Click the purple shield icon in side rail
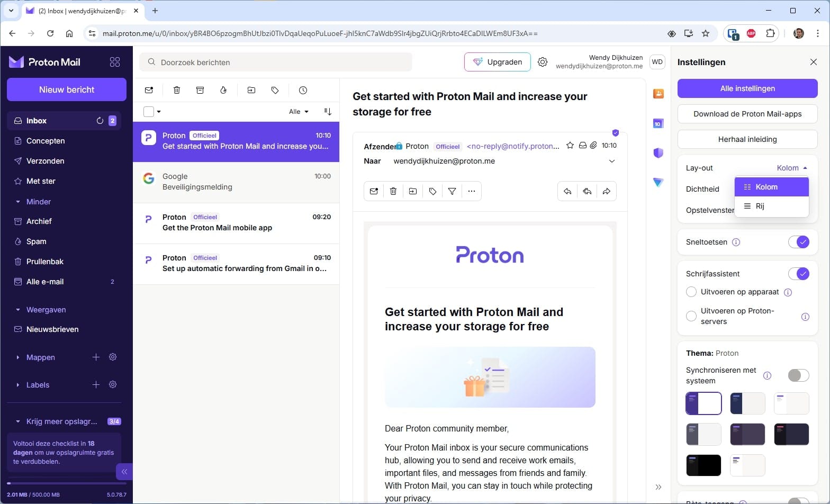The image size is (830, 504). click(658, 153)
